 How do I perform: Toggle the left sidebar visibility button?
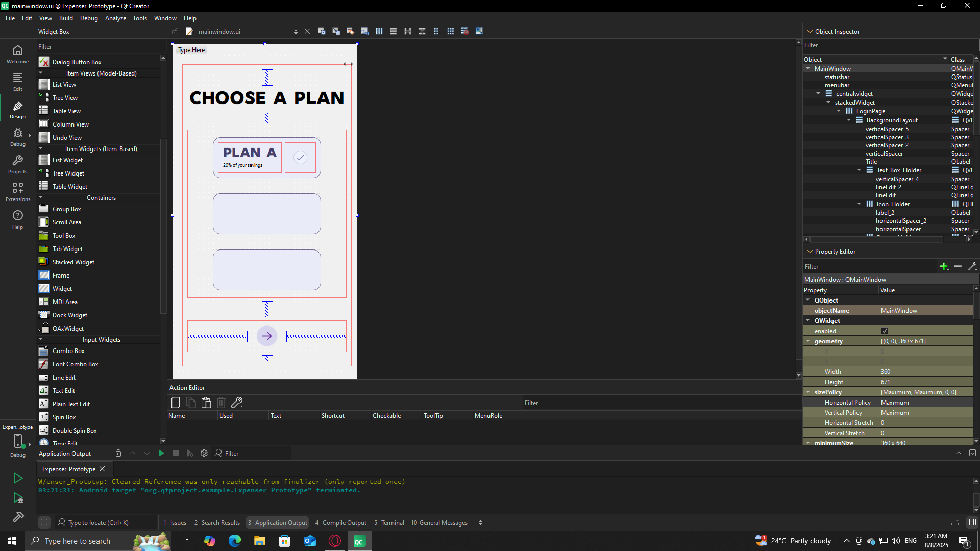[44, 522]
